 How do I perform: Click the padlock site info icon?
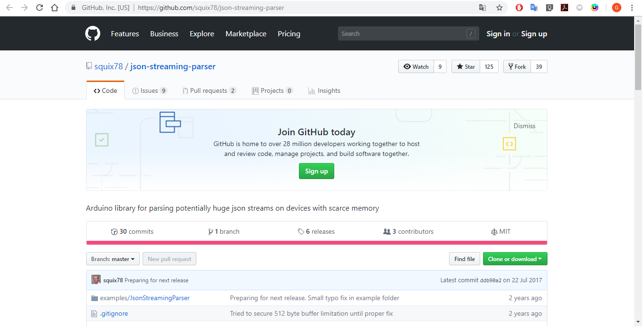[x=73, y=8]
